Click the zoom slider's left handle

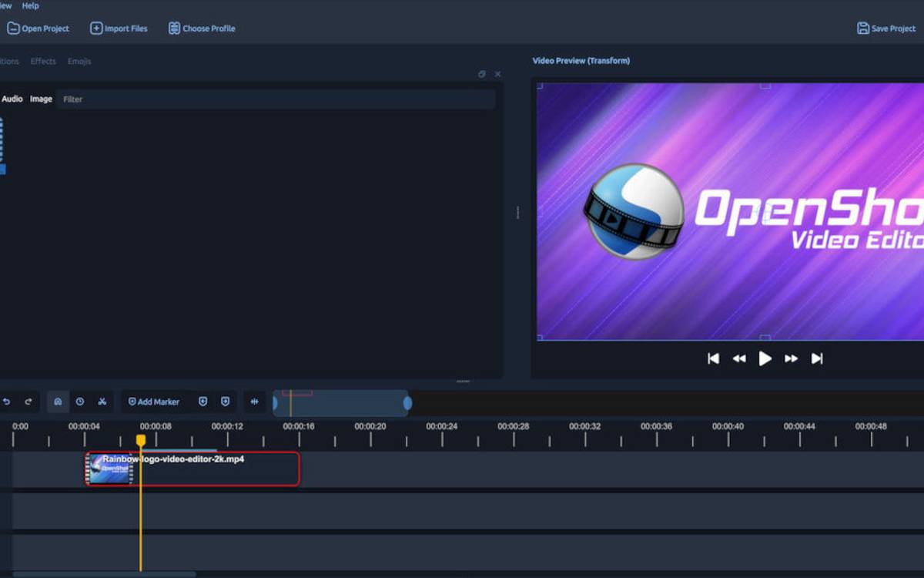pos(275,402)
